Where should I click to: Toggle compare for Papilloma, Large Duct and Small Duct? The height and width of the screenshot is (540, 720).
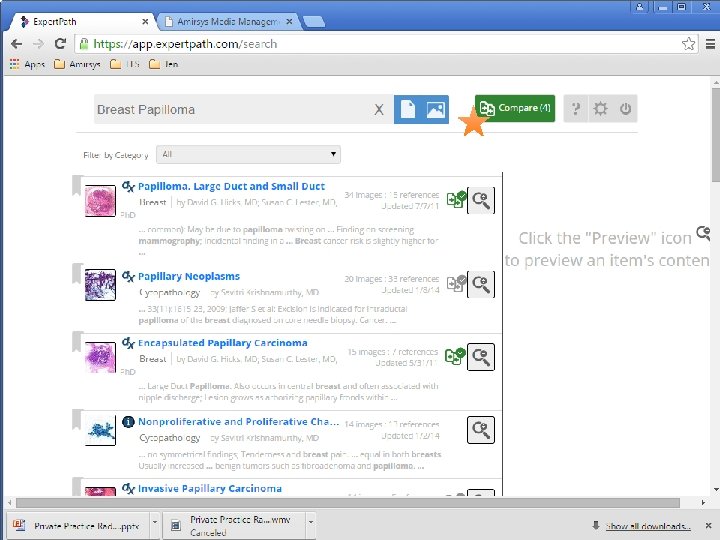tap(456, 200)
